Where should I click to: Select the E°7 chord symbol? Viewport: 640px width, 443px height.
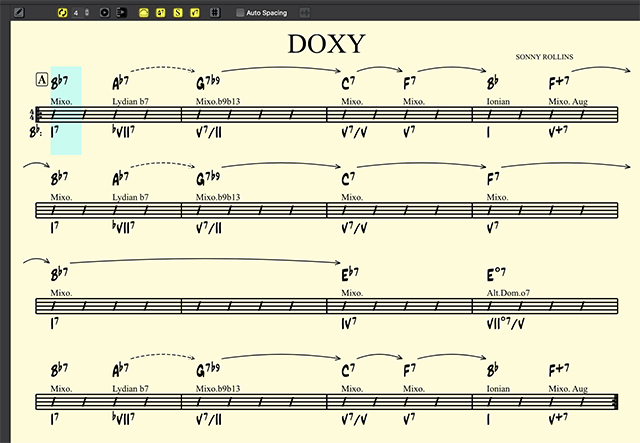pyautogui.click(x=496, y=274)
